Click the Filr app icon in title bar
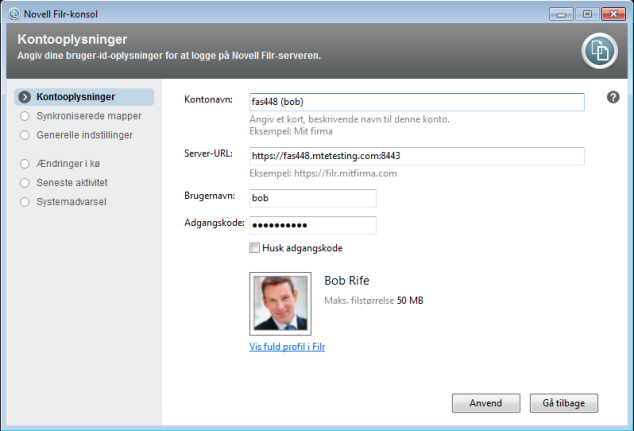Image resolution: width=634 pixels, height=431 pixels. pyautogui.click(x=14, y=14)
